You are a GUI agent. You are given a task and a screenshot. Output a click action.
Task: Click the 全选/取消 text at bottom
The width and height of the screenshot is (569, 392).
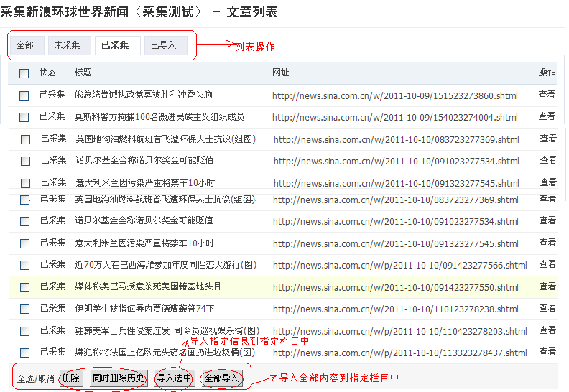click(x=35, y=379)
